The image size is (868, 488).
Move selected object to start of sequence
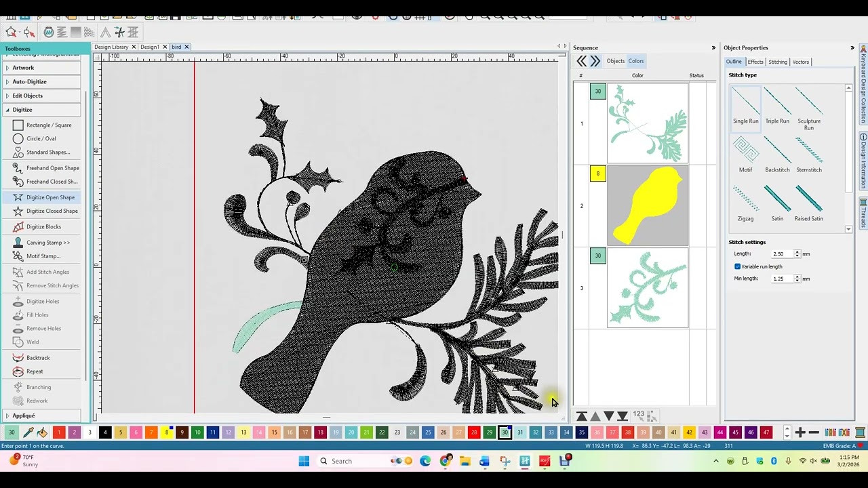tap(582, 415)
